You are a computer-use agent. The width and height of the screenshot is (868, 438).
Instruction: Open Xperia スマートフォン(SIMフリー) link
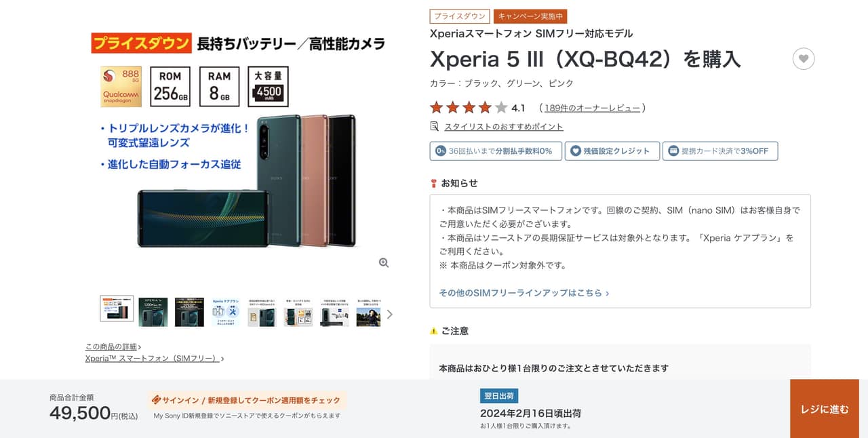click(x=155, y=358)
